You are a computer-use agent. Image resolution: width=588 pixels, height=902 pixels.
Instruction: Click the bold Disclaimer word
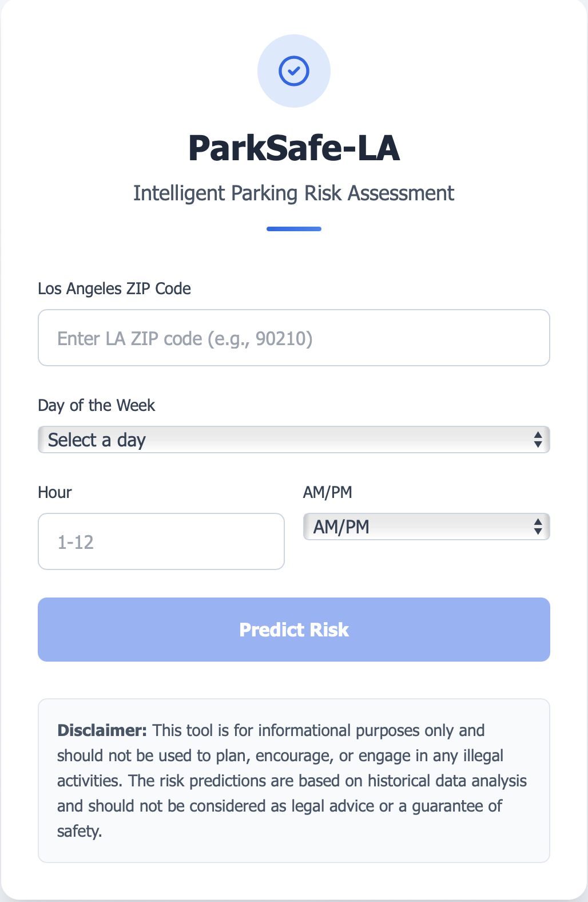(x=102, y=730)
